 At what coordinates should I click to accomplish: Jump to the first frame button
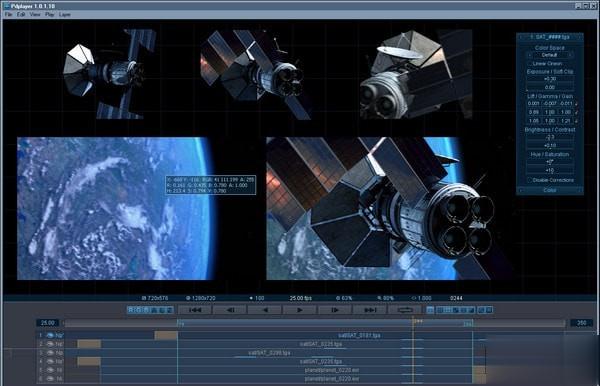[x=195, y=310]
